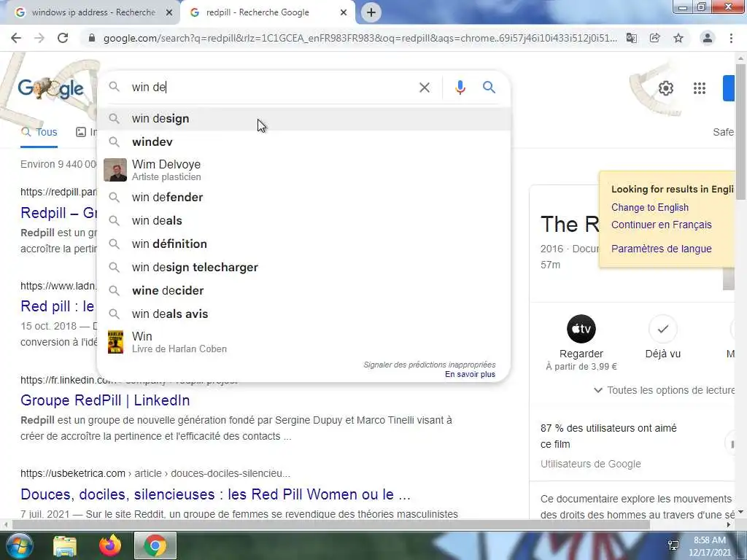Open 'Groupe RedPill | LinkedIn' result
This screenshot has width=747, height=560.
pyautogui.click(x=105, y=400)
